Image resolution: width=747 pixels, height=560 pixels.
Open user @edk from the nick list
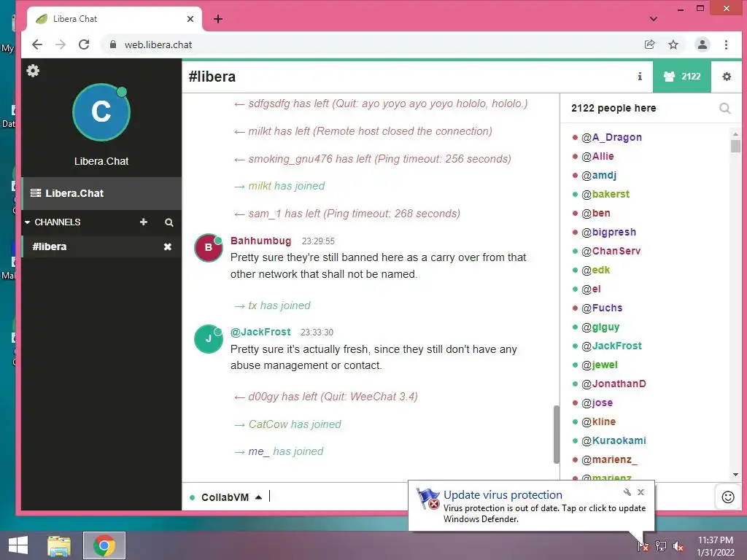(x=595, y=270)
